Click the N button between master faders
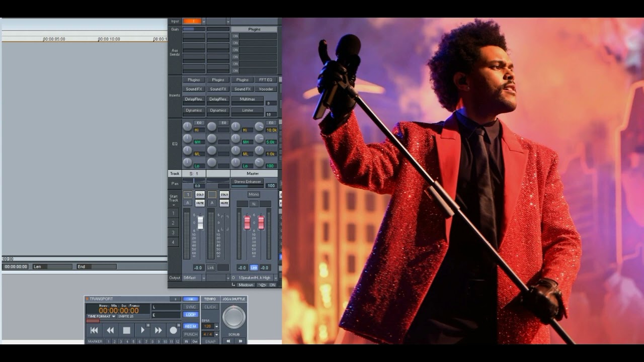 click(254, 204)
